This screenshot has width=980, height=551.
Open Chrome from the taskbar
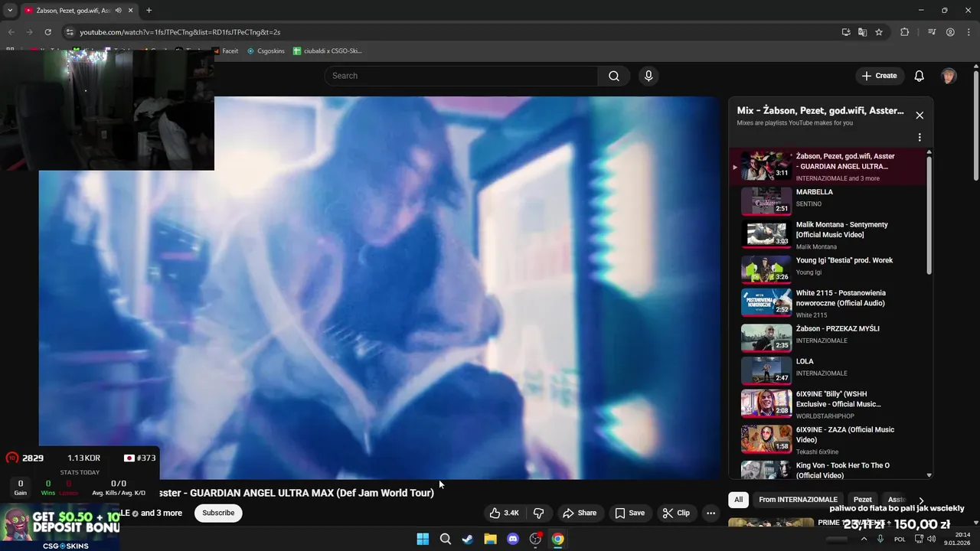558,539
